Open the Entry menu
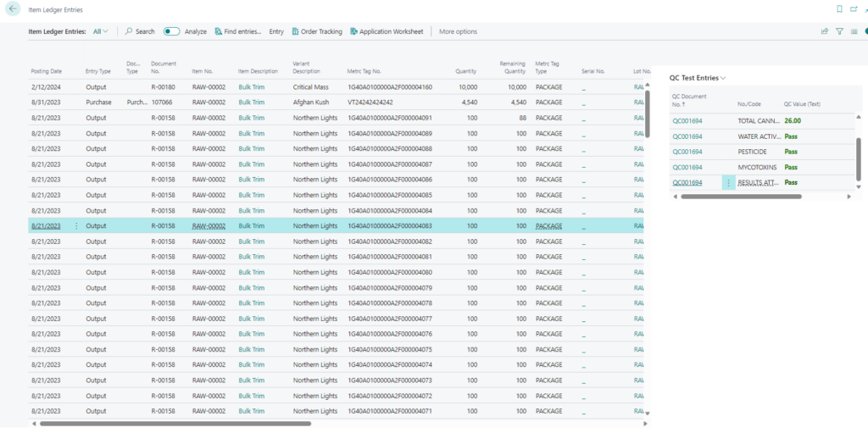The width and height of the screenshot is (868, 433). (276, 31)
